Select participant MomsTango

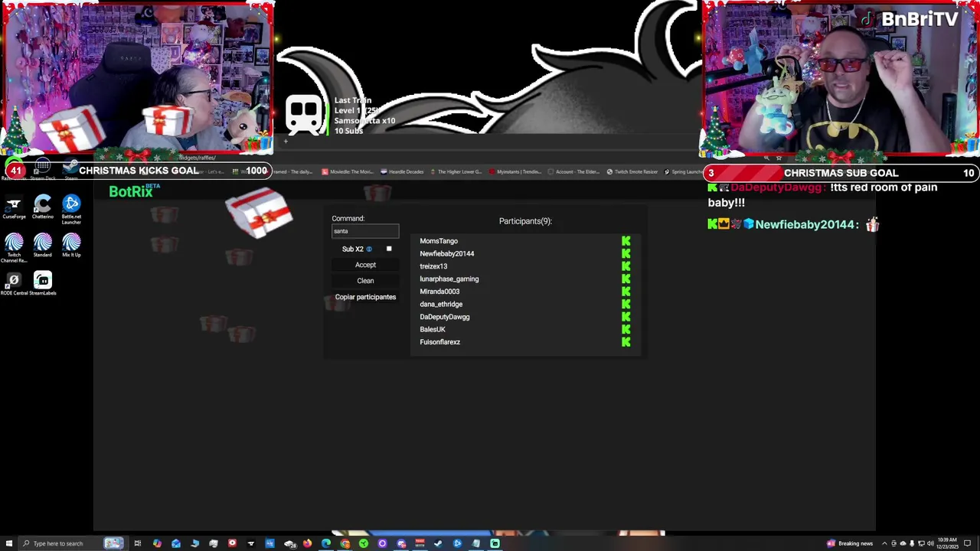tap(439, 241)
